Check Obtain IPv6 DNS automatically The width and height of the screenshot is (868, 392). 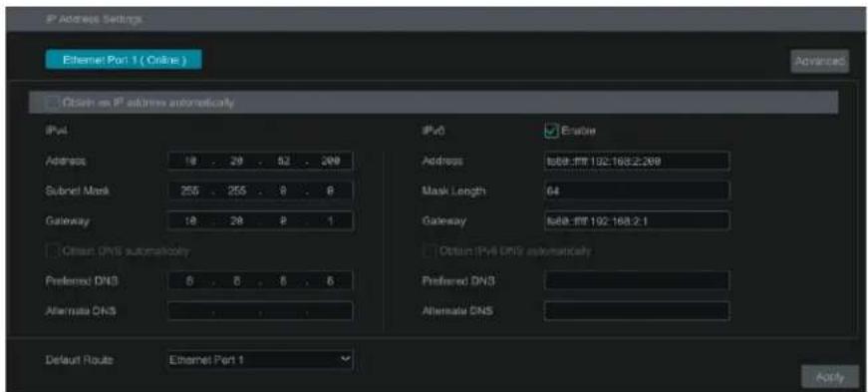tap(430, 251)
